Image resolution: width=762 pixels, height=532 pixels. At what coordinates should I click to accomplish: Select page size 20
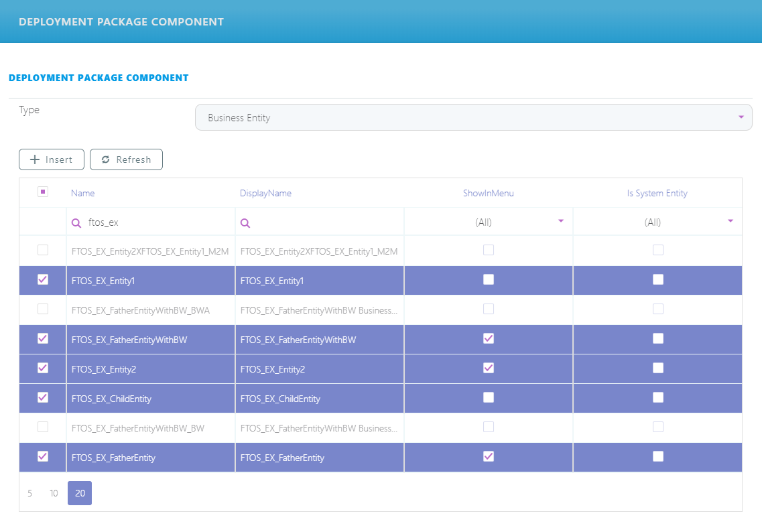click(x=80, y=493)
